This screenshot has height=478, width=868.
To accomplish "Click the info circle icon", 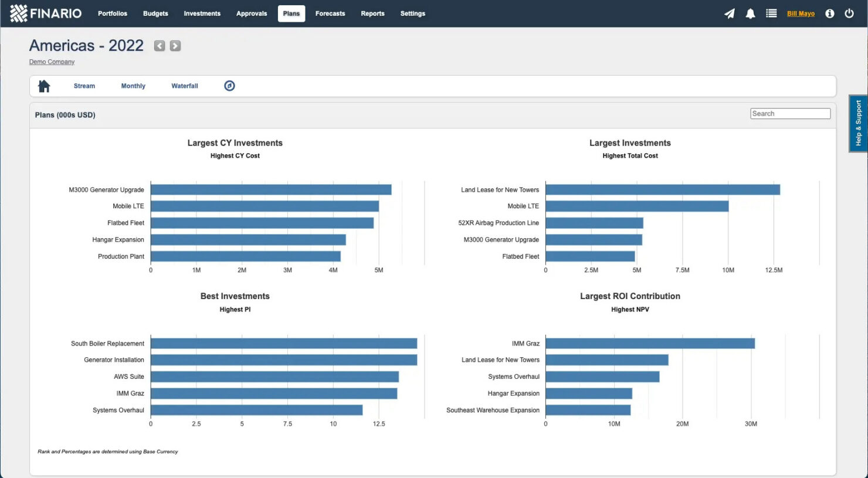I will coord(829,13).
